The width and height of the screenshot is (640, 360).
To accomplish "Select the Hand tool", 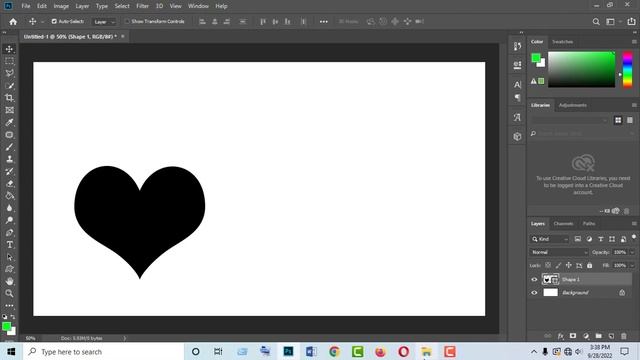I will pyautogui.click(x=9, y=281).
